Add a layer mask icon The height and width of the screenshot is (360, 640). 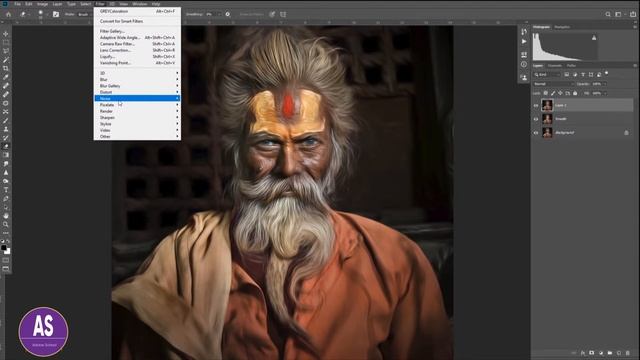point(591,353)
